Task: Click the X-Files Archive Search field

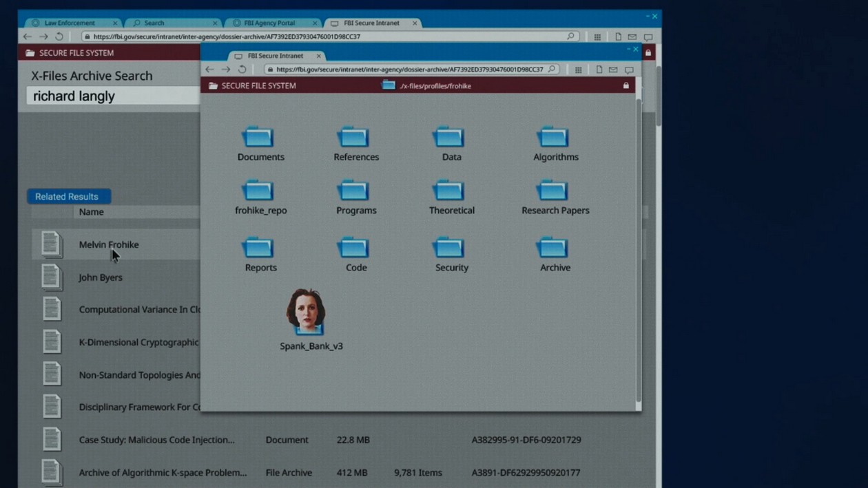Action: pyautogui.click(x=114, y=96)
